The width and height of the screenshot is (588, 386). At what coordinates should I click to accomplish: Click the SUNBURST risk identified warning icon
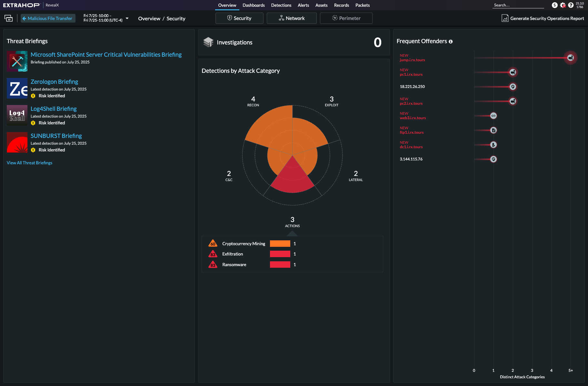(33, 150)
